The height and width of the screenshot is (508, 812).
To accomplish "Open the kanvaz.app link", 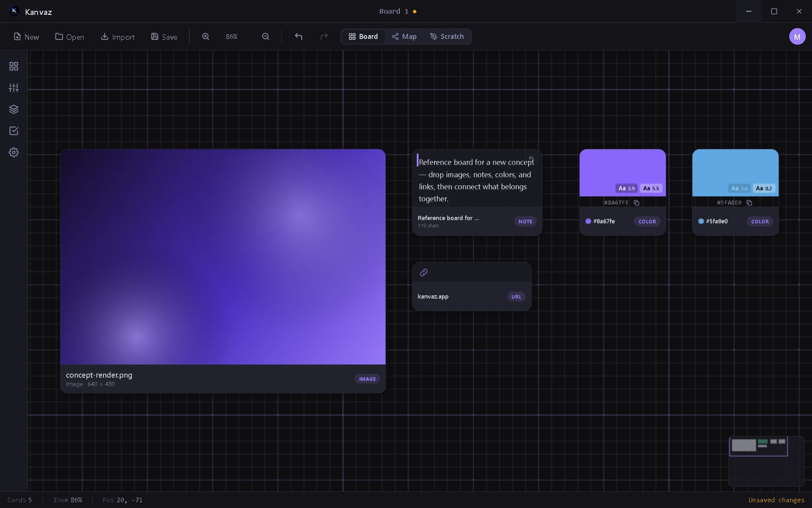I will tap(433, 296).
